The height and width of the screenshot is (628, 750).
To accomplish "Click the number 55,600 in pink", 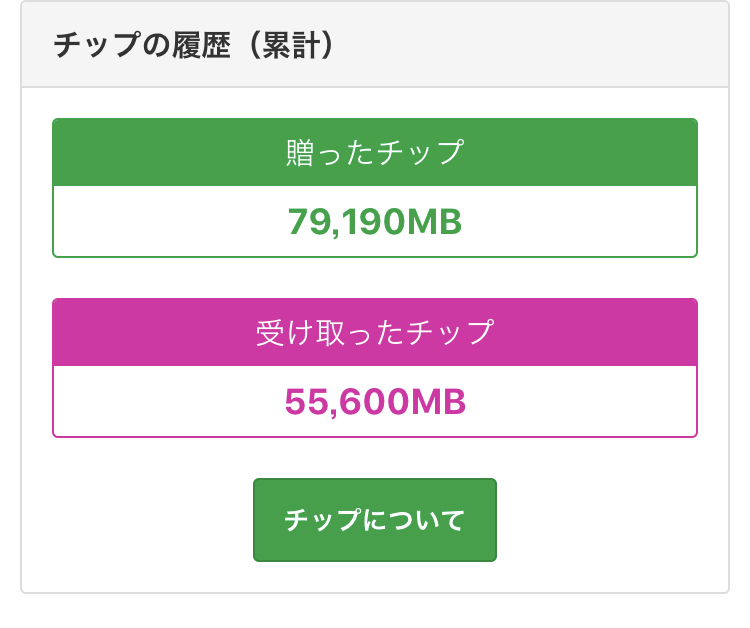I will click(344, 401).
